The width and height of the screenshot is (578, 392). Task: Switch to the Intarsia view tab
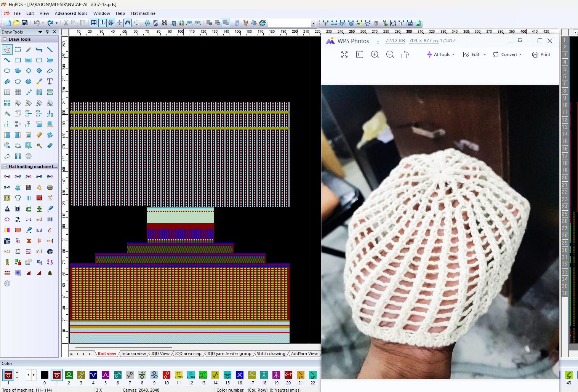[133, 354]
